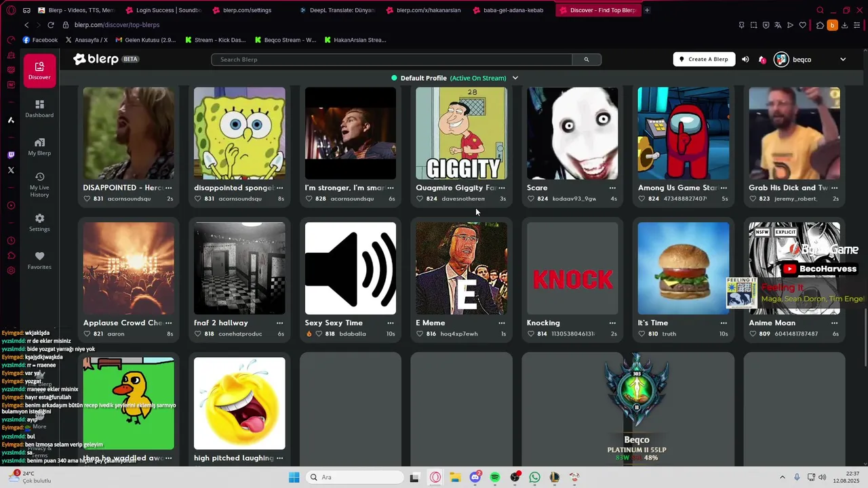Viewport: 868px width, 488px height.
Task: Like the Sexy Sexy Time blerp
Action: [x=319, y=333]
